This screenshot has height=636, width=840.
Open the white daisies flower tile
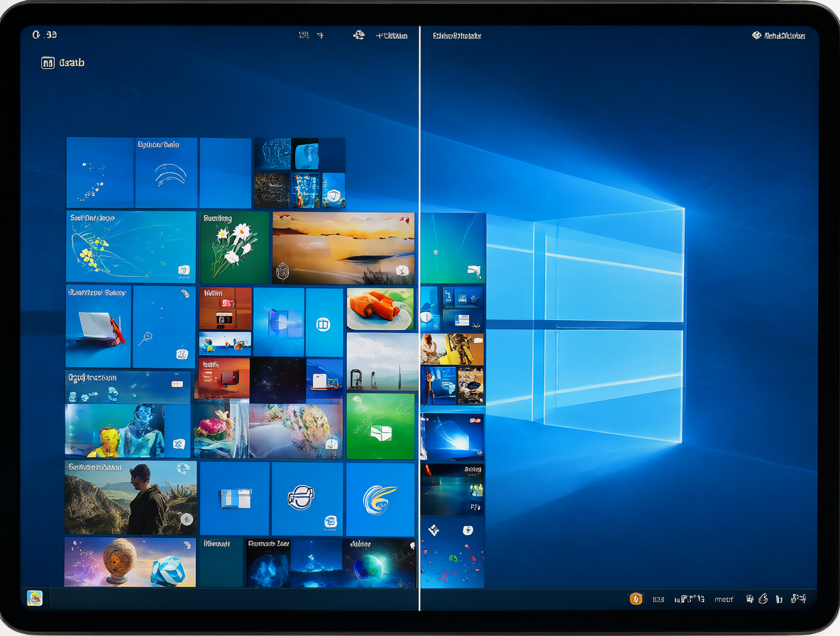(x=234, y=247)
